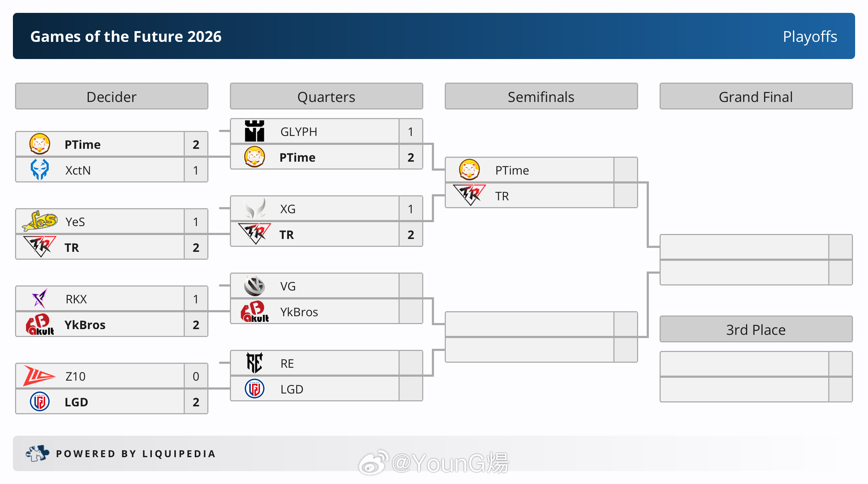
Task: Open the 3rd Place header
Action: (756, 329)
